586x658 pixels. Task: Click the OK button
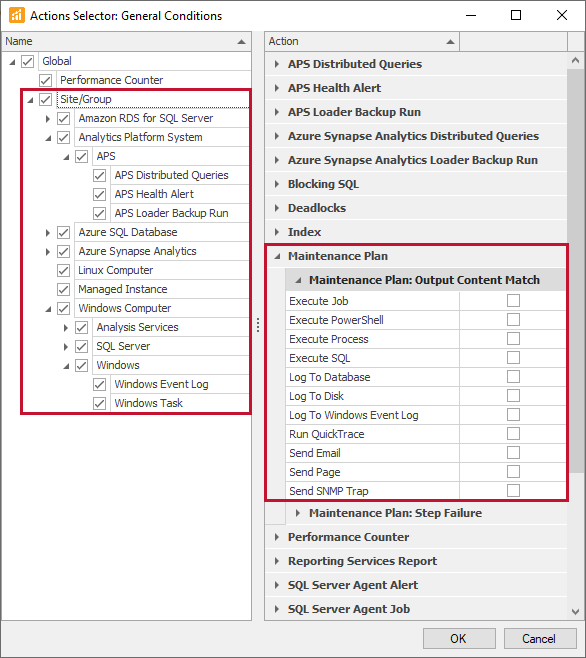(x=459, y=639)
